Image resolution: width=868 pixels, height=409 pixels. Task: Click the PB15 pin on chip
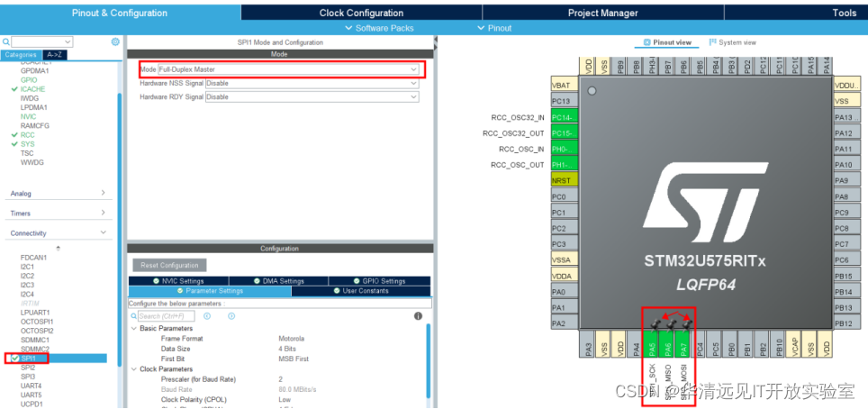[x=847, y=276]
